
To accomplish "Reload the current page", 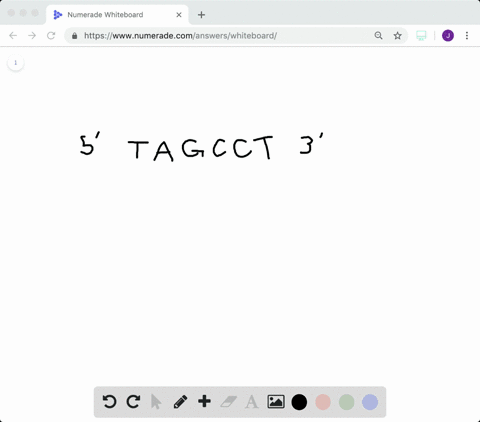I will click(51, 35).
